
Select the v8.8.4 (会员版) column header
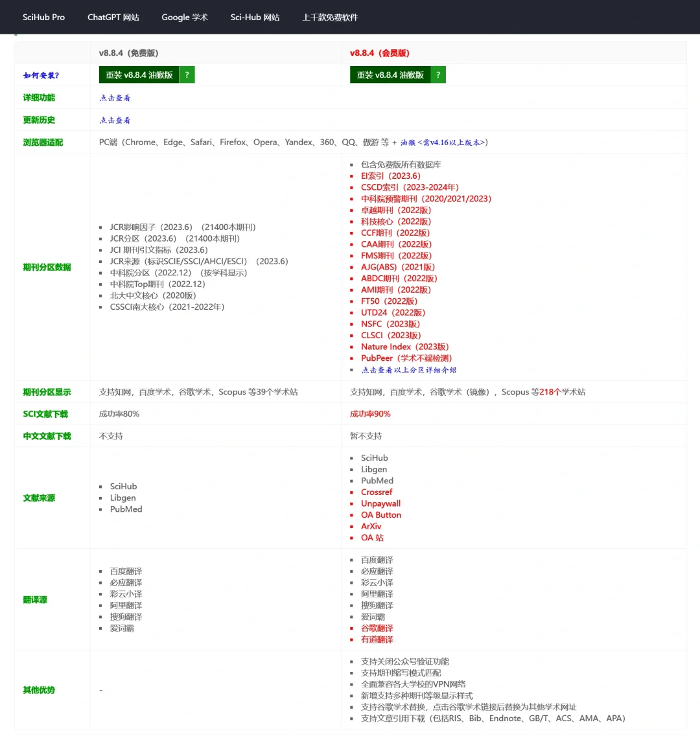(x=379, y=53)
